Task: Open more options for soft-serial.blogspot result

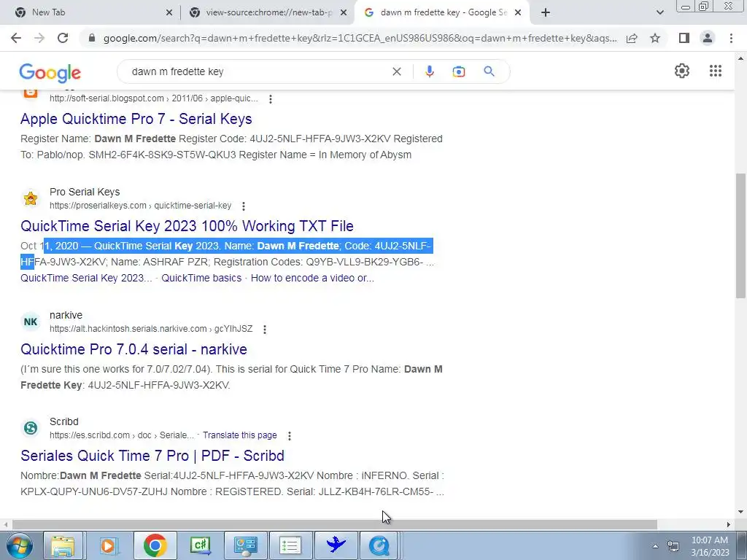Action: click(x=270, y=99)
